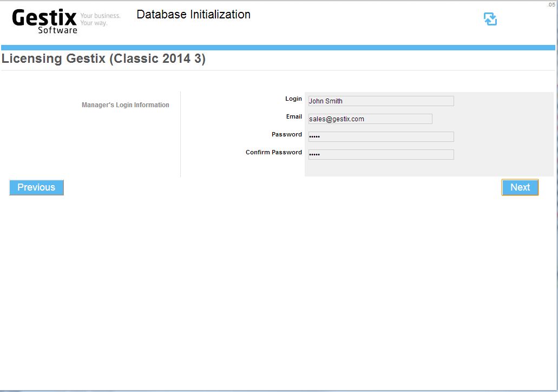Click the Email label
Image resolution: width=558 pixels, height=392 pixels.
(294, 116)
